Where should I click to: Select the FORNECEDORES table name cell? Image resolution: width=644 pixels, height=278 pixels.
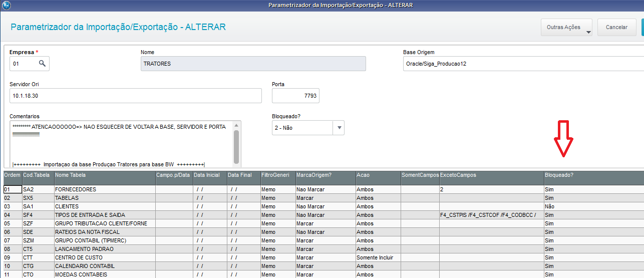tap(105, 190)
